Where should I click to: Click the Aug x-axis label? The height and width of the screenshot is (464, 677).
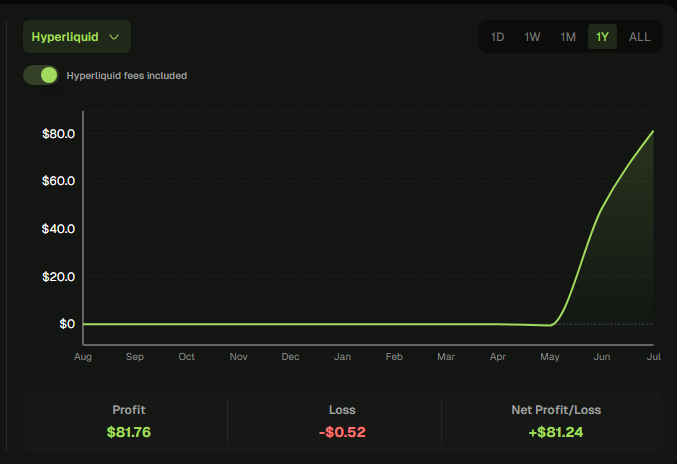coord(83,357)
